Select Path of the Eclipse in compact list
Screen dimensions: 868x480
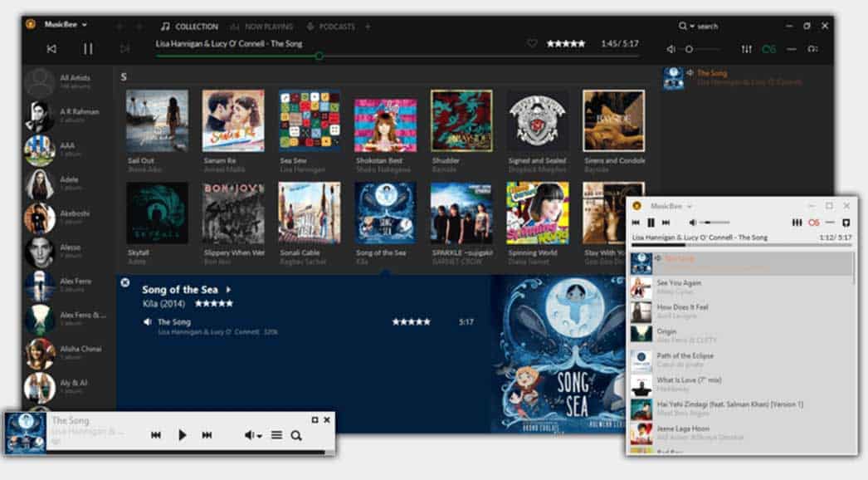click(x=742, y=360)
